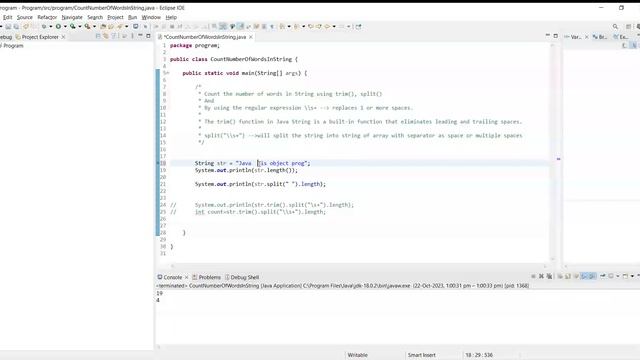Screen dimensions: 640x360
Task: Click Pin Console icon
Action: coord(603,276)
